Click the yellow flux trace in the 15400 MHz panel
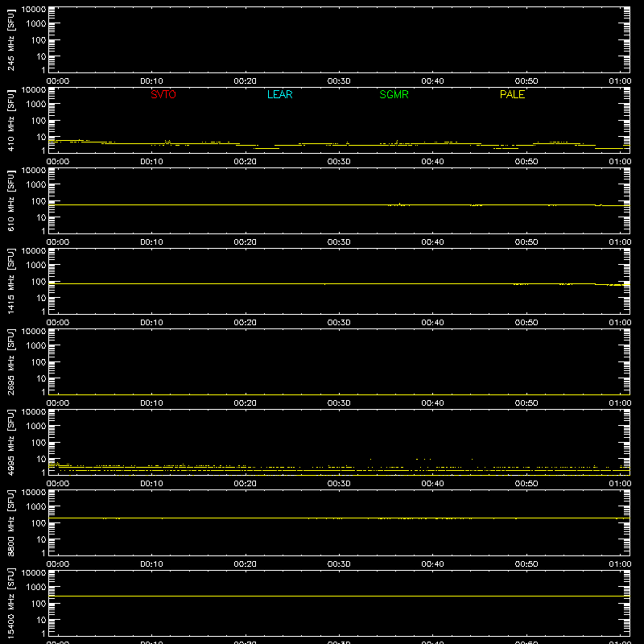The image size is (644, 644). click(x=339, y=596)
